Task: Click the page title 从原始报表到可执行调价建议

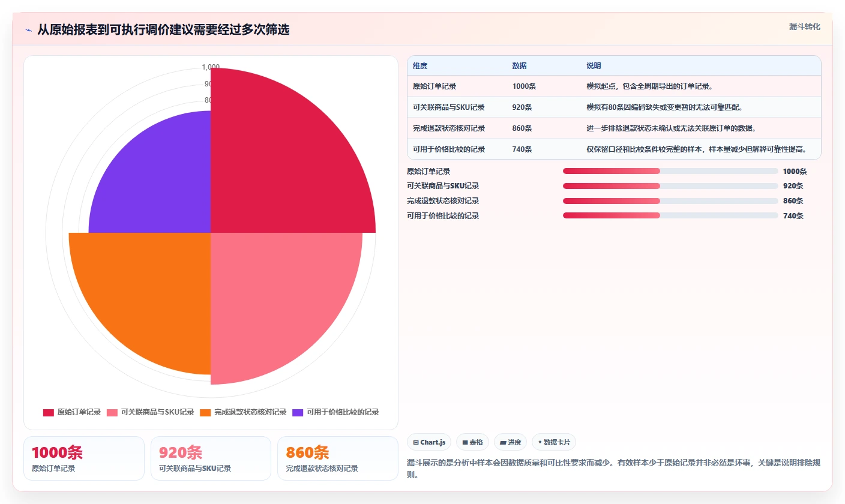Action: [x=163, y=30]
